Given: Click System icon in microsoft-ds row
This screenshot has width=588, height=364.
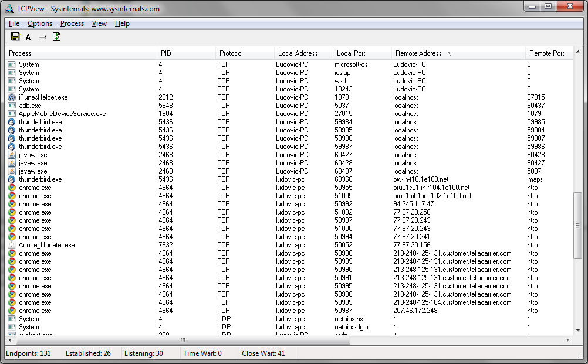Looking at the screenshot, I should (x=12, y=64).
